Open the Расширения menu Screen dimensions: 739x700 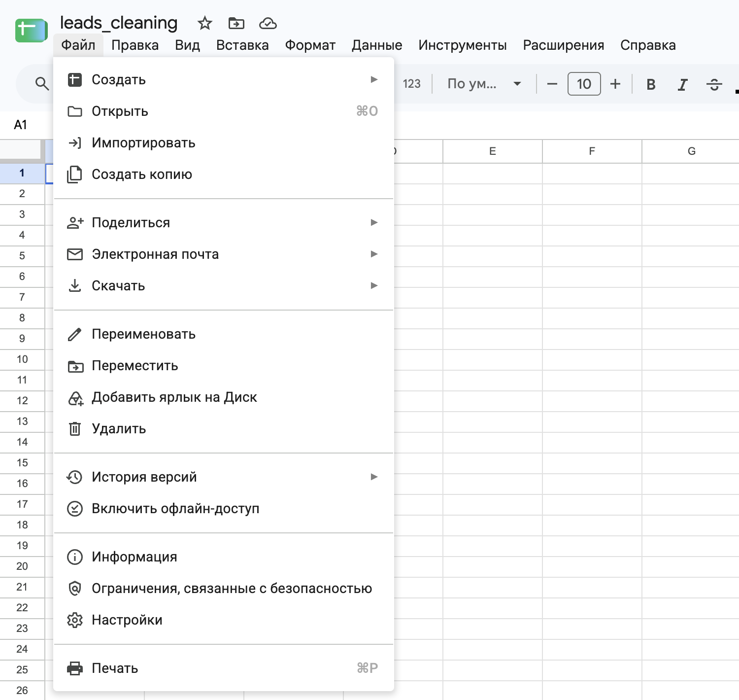564,45
